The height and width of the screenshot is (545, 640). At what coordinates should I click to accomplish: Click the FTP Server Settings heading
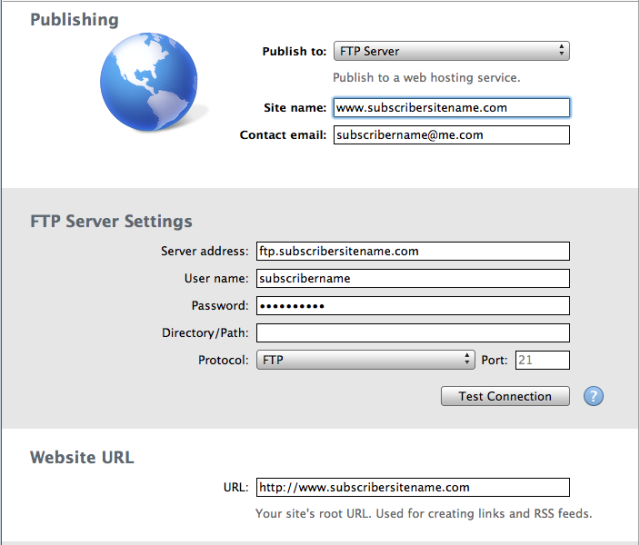(x=111, y=221)
